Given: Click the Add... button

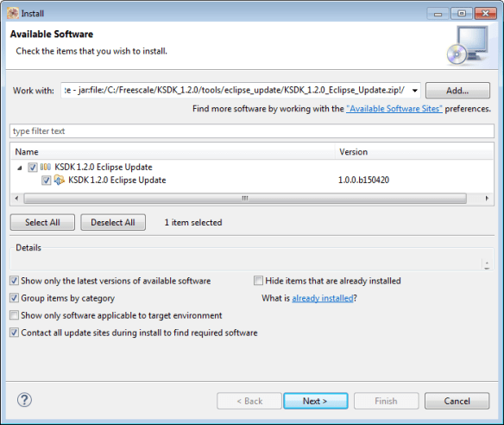Looking at the screenshot, I should tap(457, 91).
